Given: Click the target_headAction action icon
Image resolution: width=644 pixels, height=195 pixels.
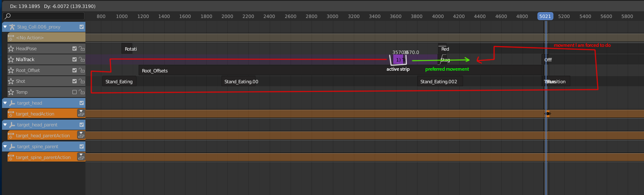Looking at the screenshot, I should [11, 114].
